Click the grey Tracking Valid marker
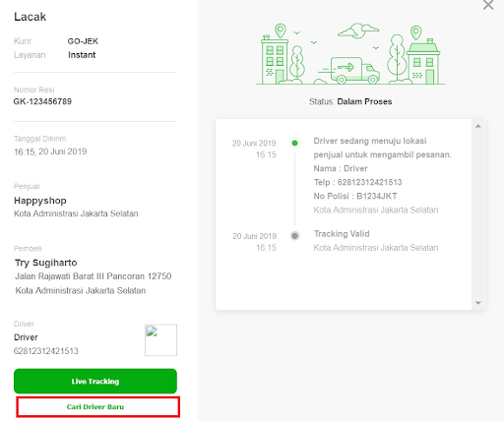The width and height of the screenshot is (504, 421). (x=294, y=236)
